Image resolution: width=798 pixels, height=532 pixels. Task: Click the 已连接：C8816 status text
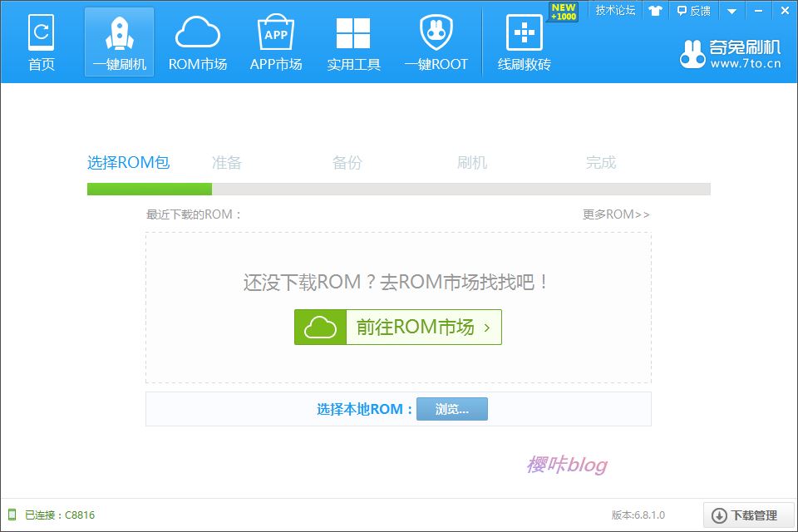[60, 515]
